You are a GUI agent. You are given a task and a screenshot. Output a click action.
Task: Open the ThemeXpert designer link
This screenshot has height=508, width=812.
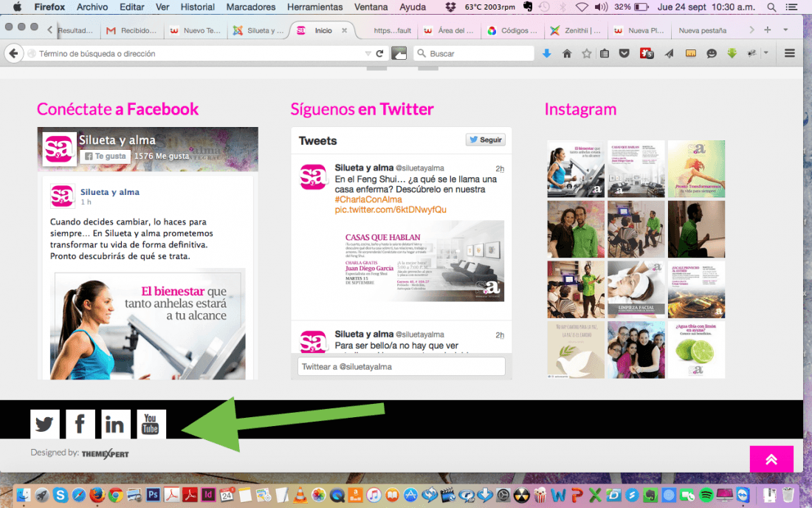[105, 453]
